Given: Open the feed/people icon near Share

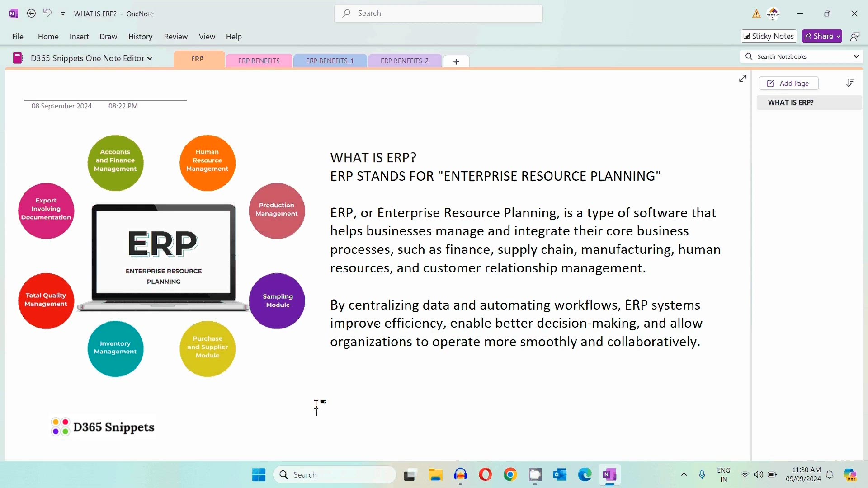Looking at the screenshot, I should coord(855,36).
